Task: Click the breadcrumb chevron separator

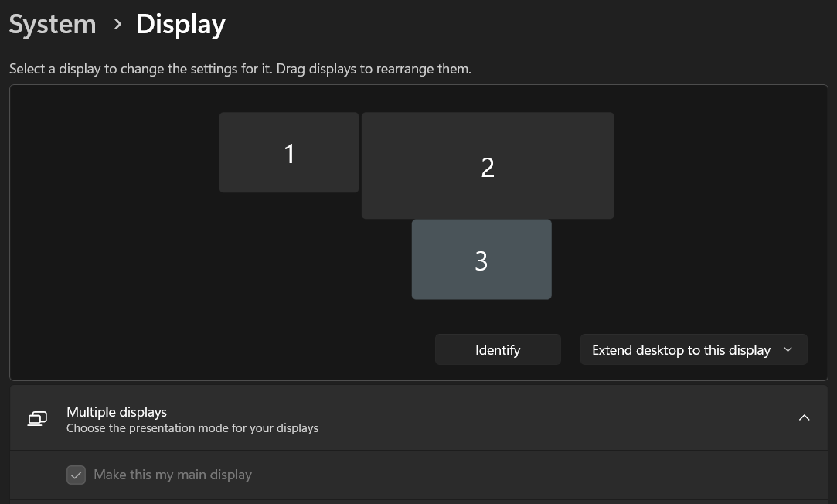Action: click(x=117, y=25)
